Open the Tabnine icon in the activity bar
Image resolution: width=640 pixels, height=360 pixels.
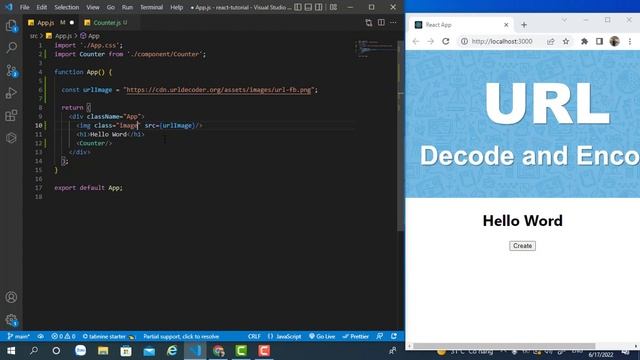(11, 138)
